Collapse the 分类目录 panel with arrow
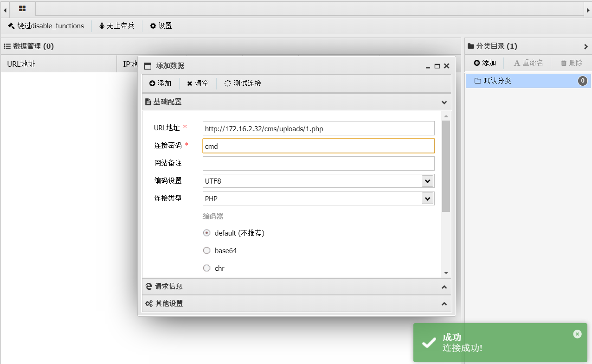The height and width of the screenshot is (364, 592). (x=586, y=46)
